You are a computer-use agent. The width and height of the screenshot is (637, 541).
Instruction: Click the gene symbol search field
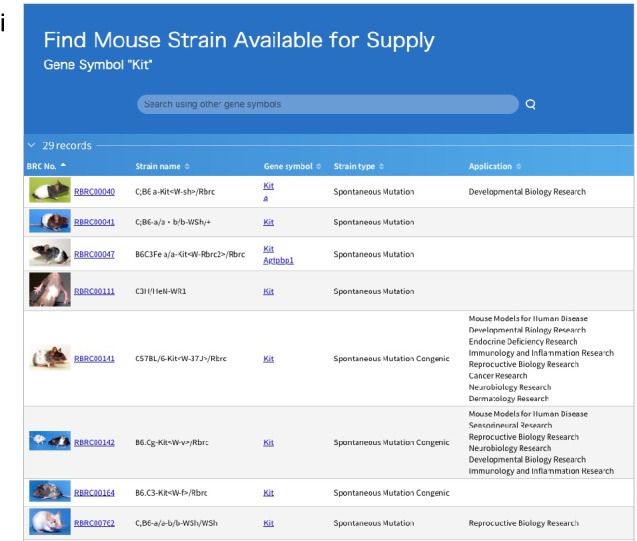pyautogui.click(x=327, y=104)
